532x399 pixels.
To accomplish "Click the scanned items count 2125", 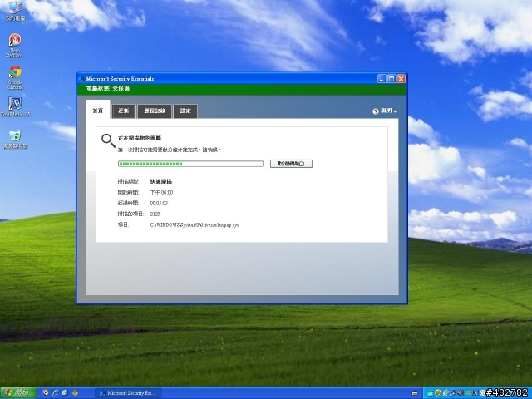I will pos(155,214).
